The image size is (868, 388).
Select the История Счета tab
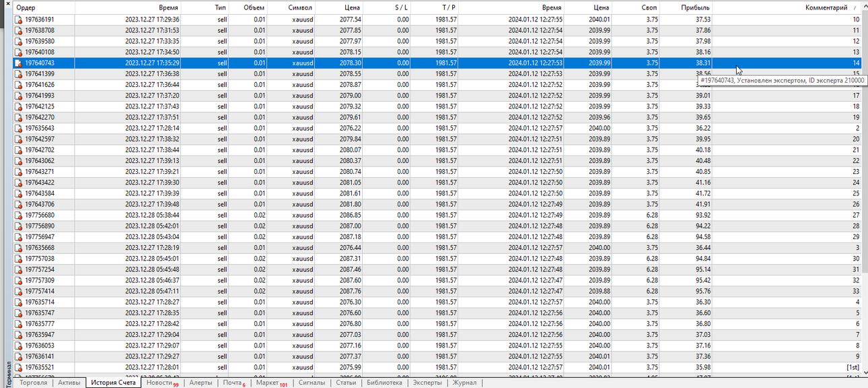pos(113,383)
